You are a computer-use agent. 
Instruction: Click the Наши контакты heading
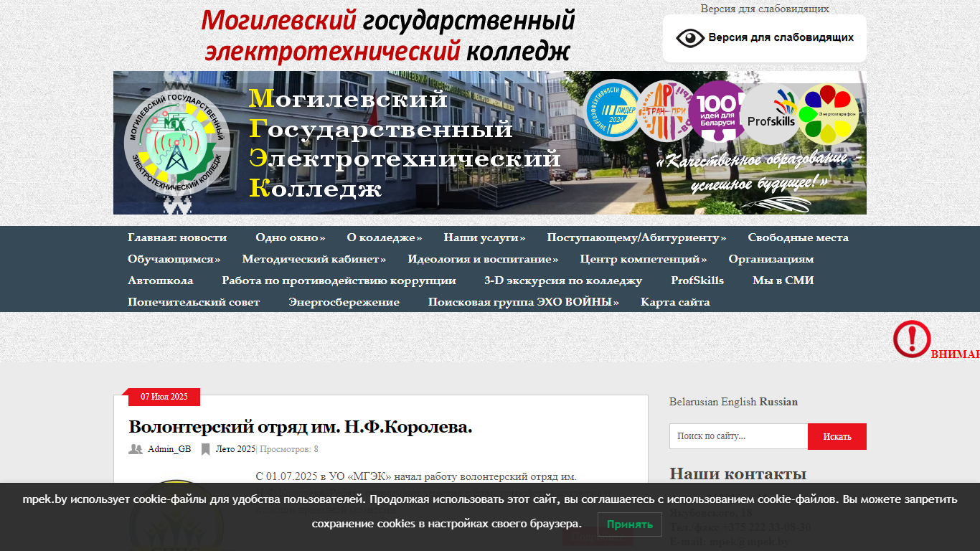(x=738, y=474)
